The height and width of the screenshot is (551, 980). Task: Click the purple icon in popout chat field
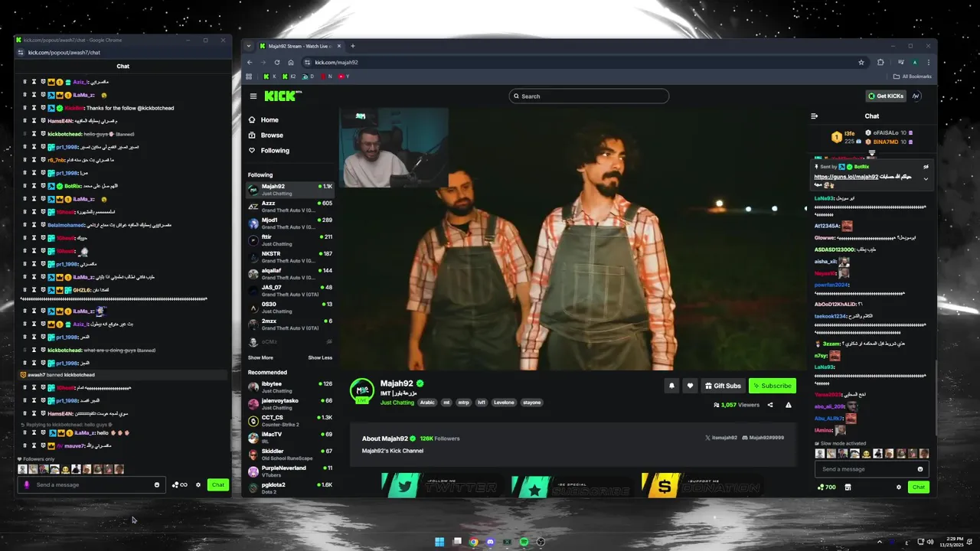tap(27, 484)
